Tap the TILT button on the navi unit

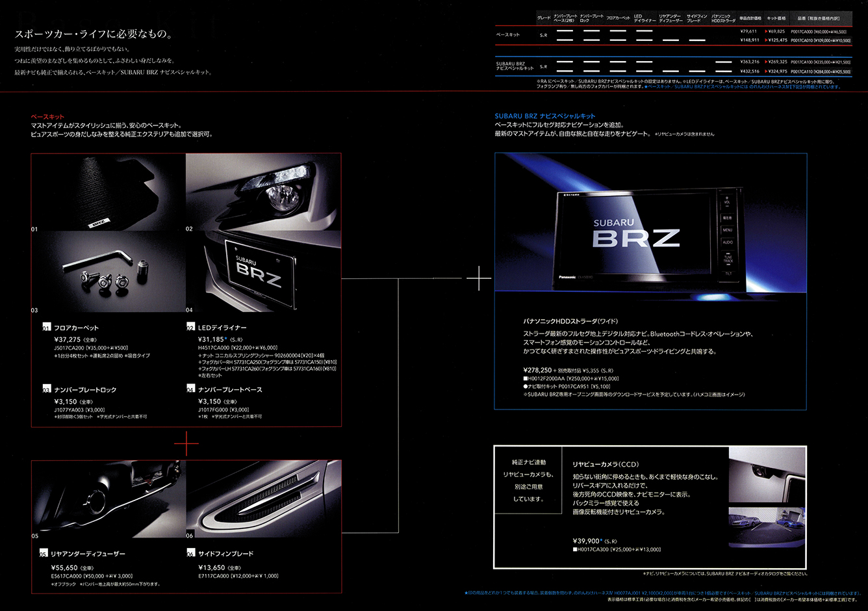coord(728,273)
